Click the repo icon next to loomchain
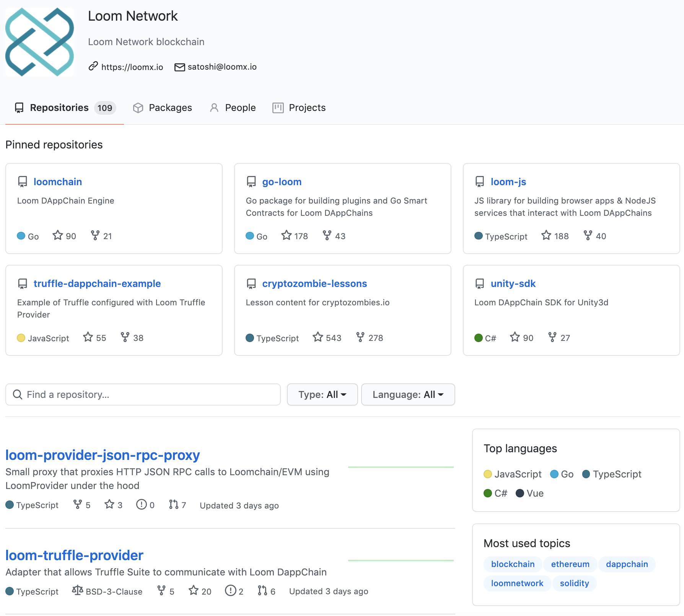This screenshot has width=684, height=616. pos(23,182)
